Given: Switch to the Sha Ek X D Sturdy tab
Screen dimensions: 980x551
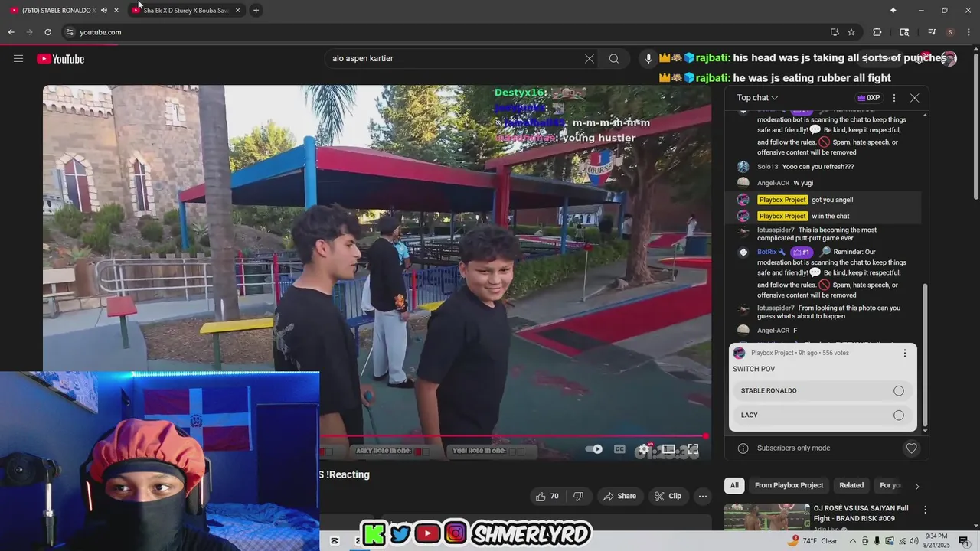Looking at the screenshot, I should coord(184,11).
